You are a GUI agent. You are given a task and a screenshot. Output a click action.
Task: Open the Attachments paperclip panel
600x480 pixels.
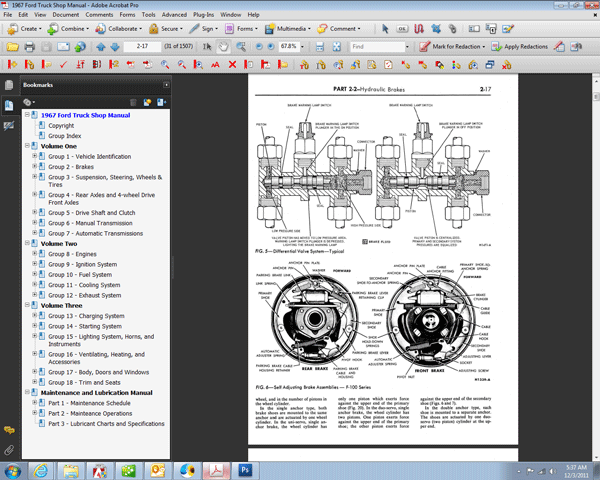(9, 450)
